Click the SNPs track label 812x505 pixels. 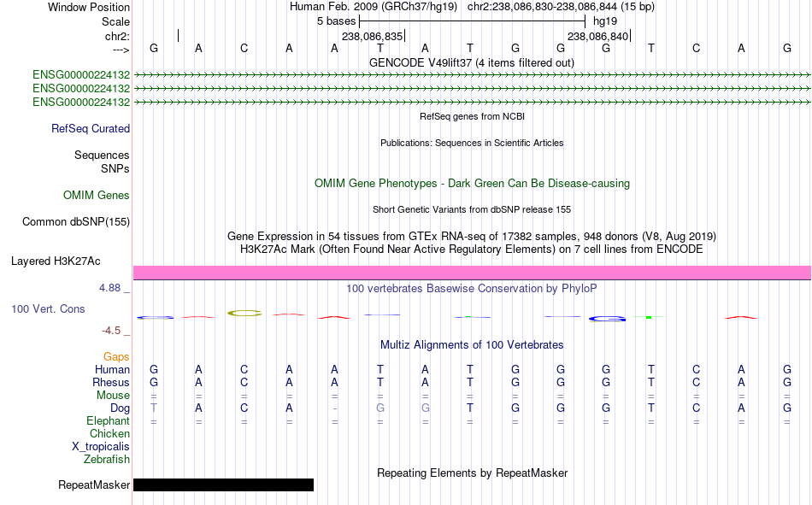pos(115,168)
